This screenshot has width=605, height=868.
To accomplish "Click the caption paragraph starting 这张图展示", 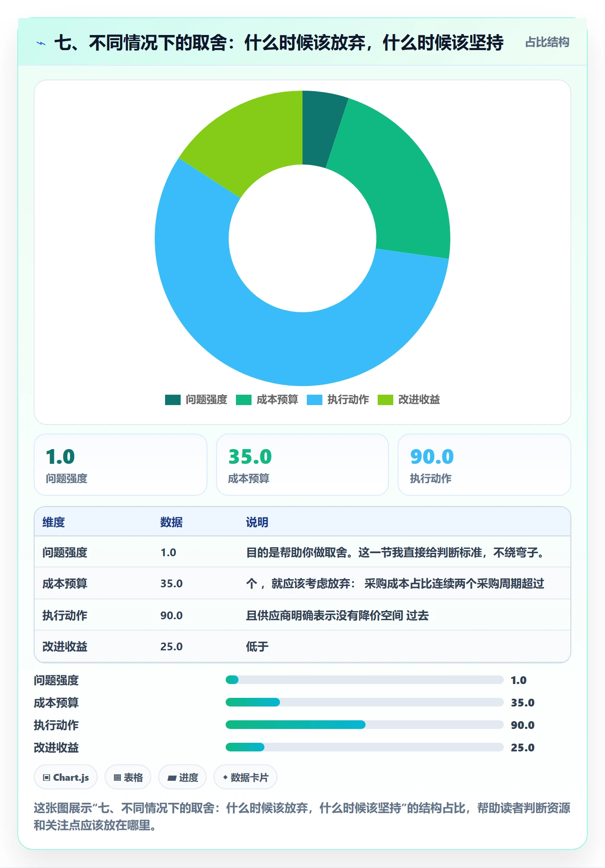I will click(x=302, y=817).
